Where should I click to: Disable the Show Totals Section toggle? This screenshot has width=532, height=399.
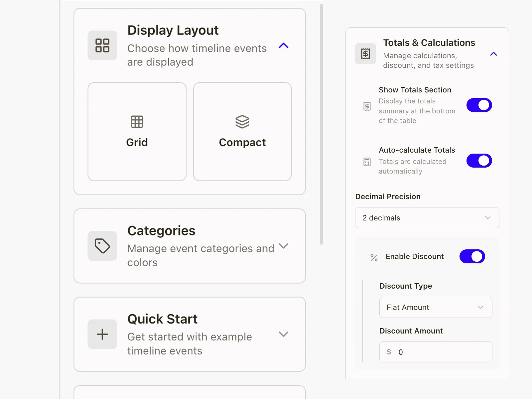pos(479,105)
